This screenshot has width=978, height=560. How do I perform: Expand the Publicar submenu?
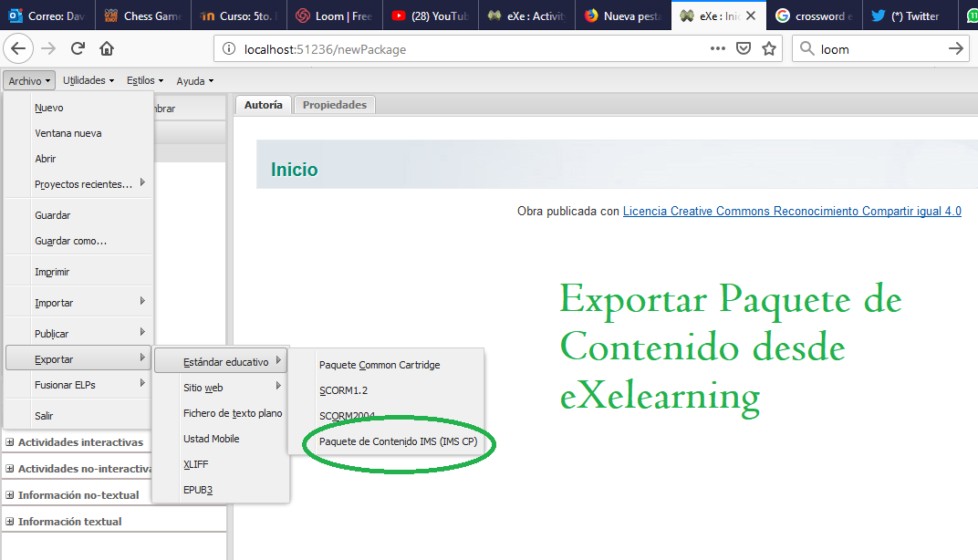[x=78, y=334]
